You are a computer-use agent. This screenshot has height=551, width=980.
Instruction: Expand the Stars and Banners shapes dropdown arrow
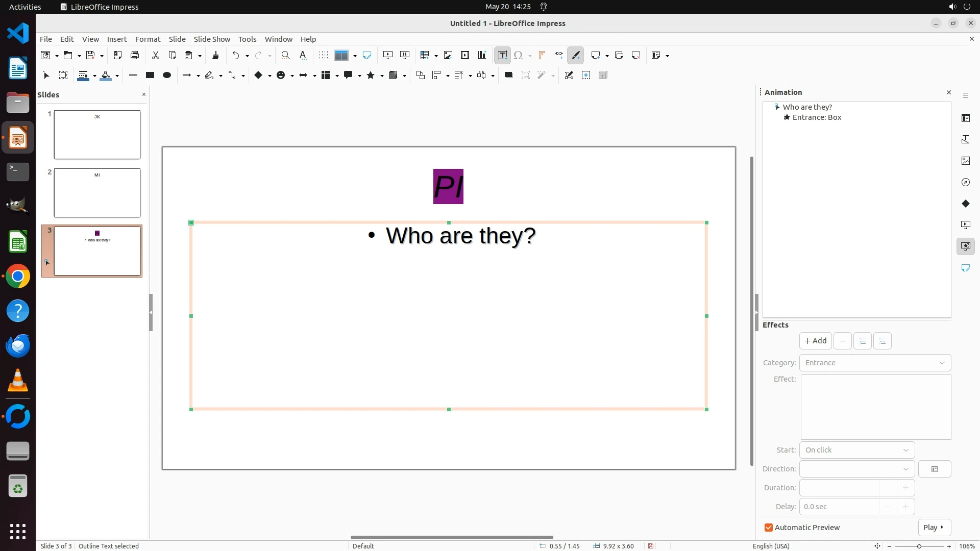click(382, 76)
